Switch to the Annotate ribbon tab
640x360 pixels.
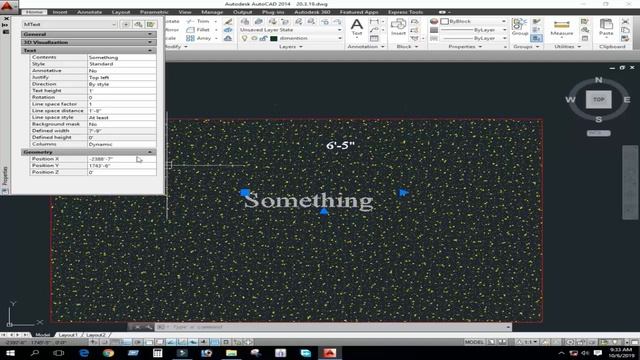(x=89, y=12)
